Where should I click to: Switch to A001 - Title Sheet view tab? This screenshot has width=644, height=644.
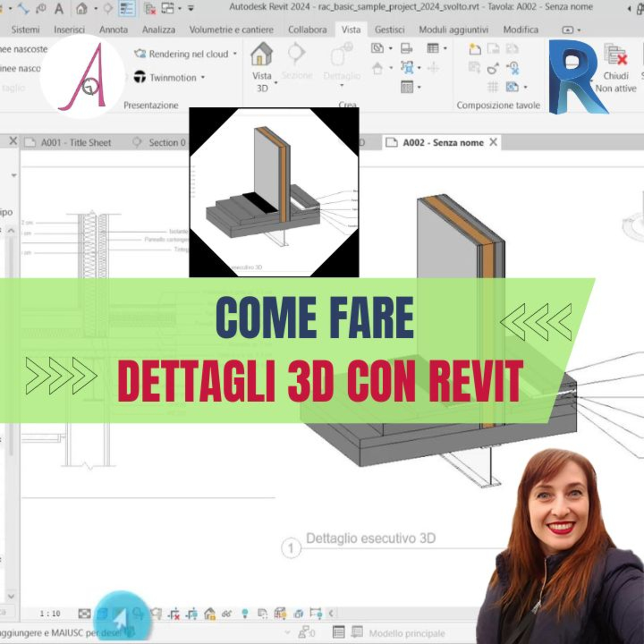68,143
